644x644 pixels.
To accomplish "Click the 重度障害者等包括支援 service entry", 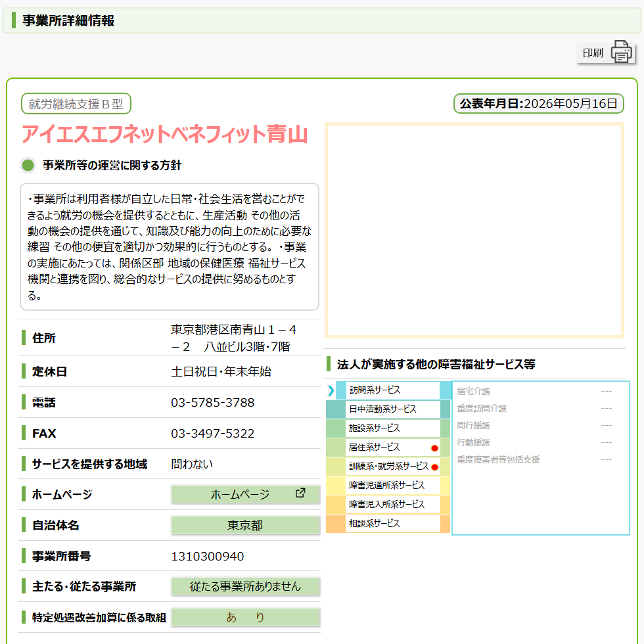I will 498,459.
